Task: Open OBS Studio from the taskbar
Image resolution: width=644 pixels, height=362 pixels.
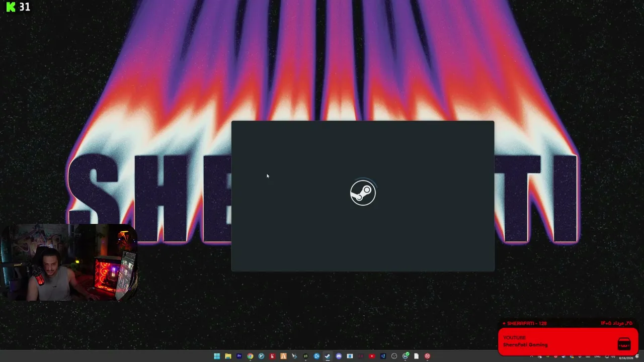Action: pyautogui.click(x=394, y=356)
